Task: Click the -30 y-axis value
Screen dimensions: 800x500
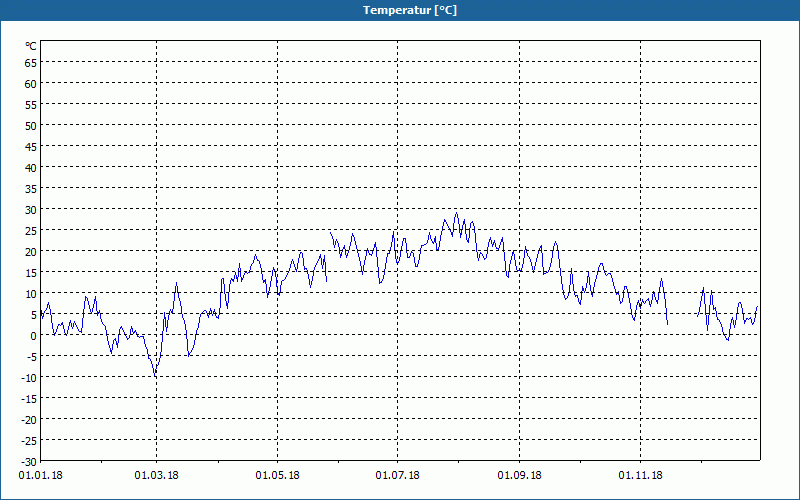Action: coord(29,461)
